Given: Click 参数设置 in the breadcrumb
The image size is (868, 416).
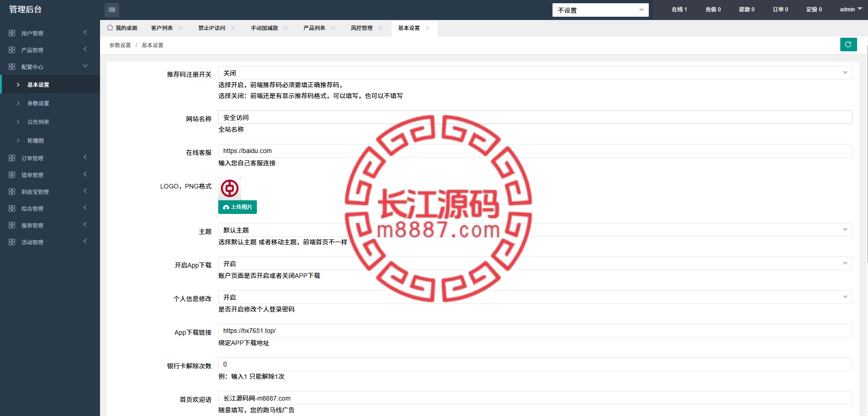Looking at the screenshot, I should (x=120, y=45).
